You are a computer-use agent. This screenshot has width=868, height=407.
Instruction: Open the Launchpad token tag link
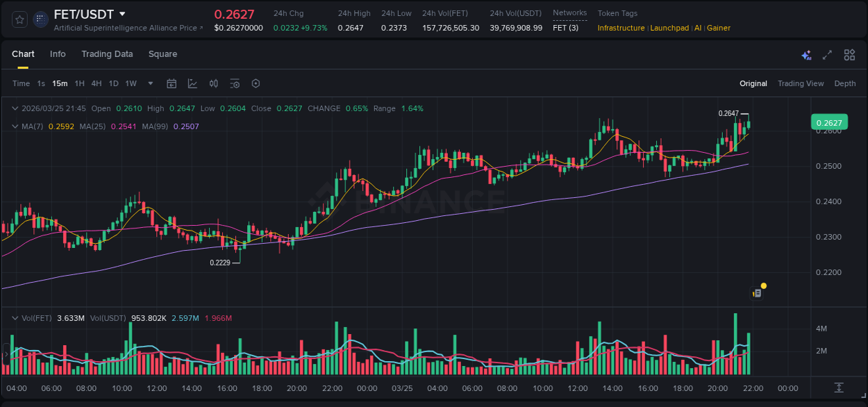pos(669,28)
